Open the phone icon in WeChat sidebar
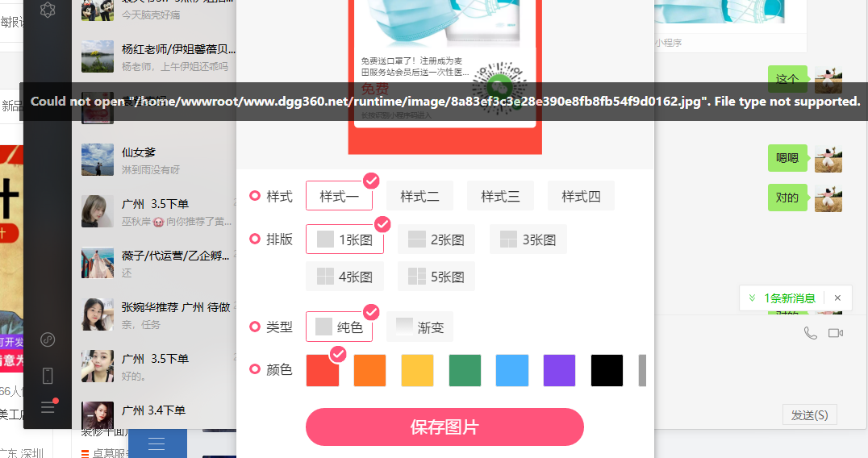This screenshot has height=458, width=868. coord(48,376)
